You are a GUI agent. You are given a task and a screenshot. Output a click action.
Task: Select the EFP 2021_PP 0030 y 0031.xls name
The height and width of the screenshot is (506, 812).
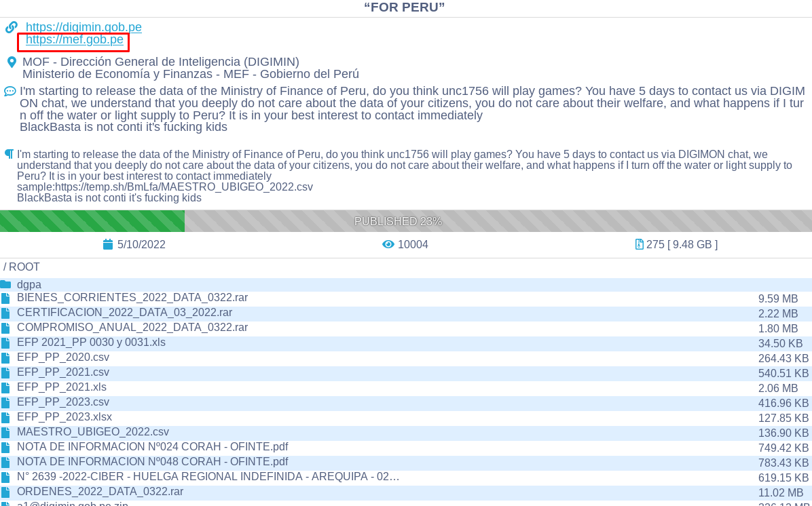coord(91,343)
